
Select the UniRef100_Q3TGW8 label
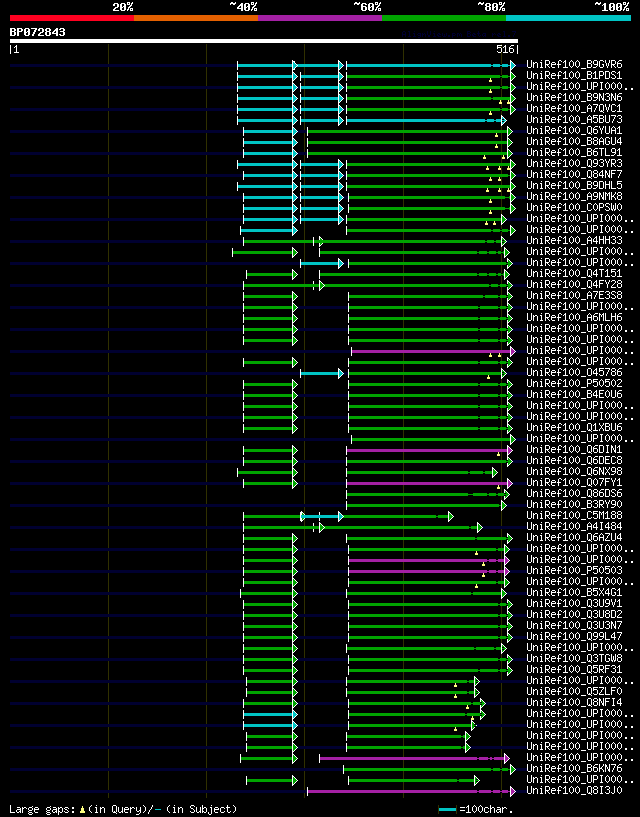click(x=574, y=659)
